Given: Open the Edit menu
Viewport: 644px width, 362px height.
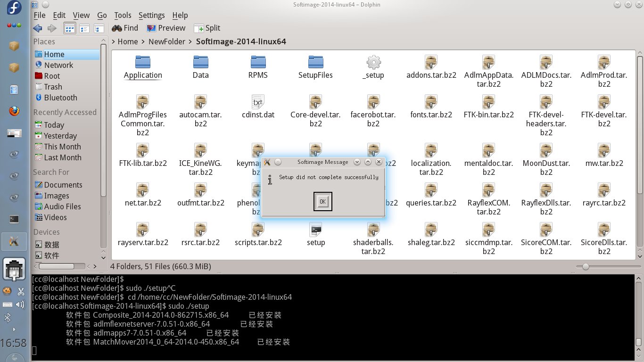Looking at the screenshot, I should pos(59,15).
